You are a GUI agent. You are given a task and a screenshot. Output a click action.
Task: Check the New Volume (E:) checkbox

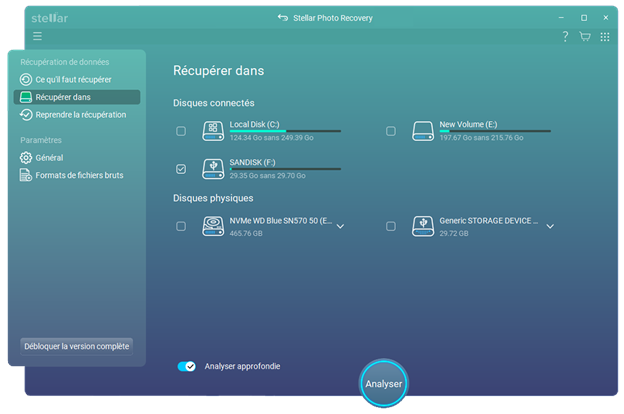[x=391, y=131]
